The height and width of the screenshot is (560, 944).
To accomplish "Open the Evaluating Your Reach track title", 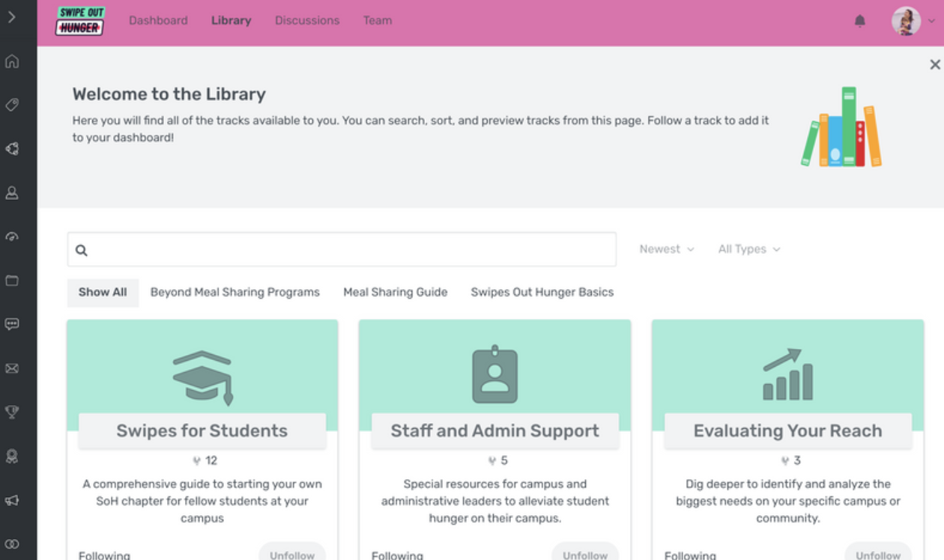I will 787,430.
